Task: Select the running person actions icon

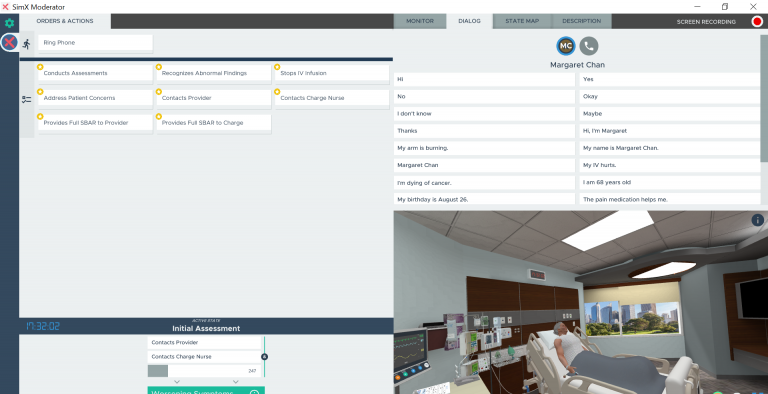Action: 26,44
